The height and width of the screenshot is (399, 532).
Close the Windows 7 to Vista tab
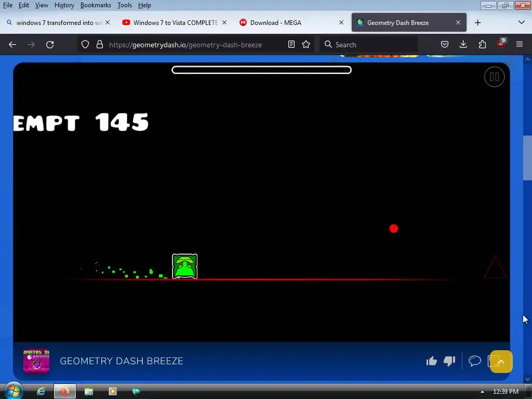point(224,22)
